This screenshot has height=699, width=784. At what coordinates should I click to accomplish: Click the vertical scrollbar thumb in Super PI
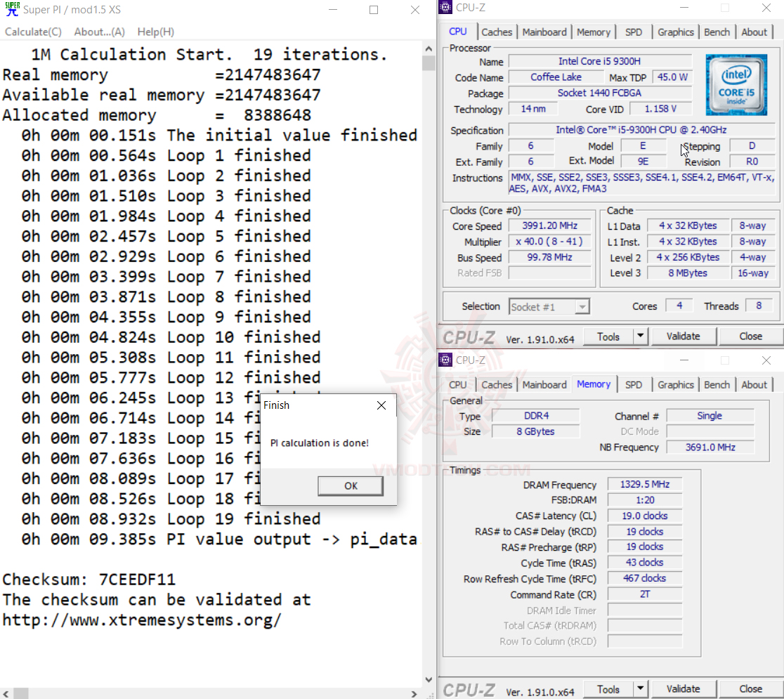(429, 63)
